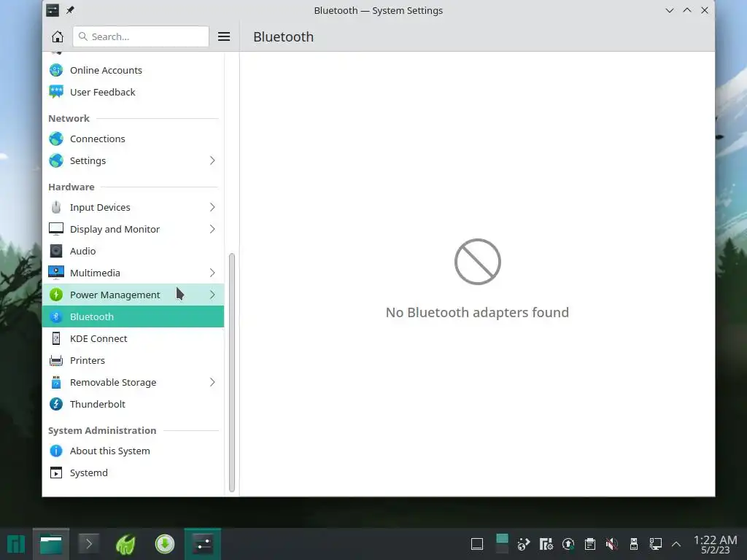Click the Connections globe icon

click(55, 139)
